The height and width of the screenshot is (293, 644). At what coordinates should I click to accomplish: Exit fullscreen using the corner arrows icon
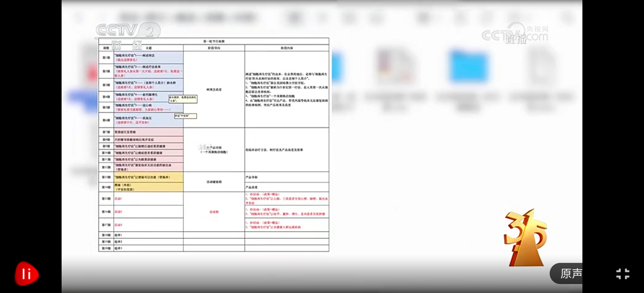click(622, 274)
